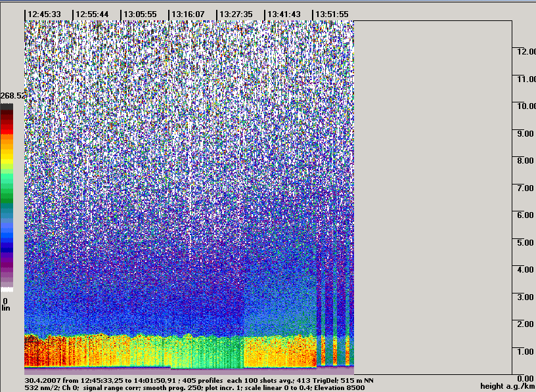Click the 6.00 height axis label

[525, 215]
